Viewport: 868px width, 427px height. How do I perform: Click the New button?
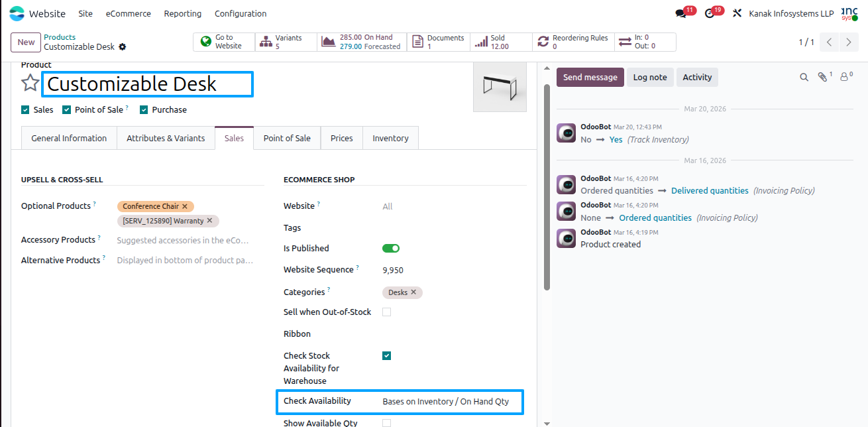26,42
